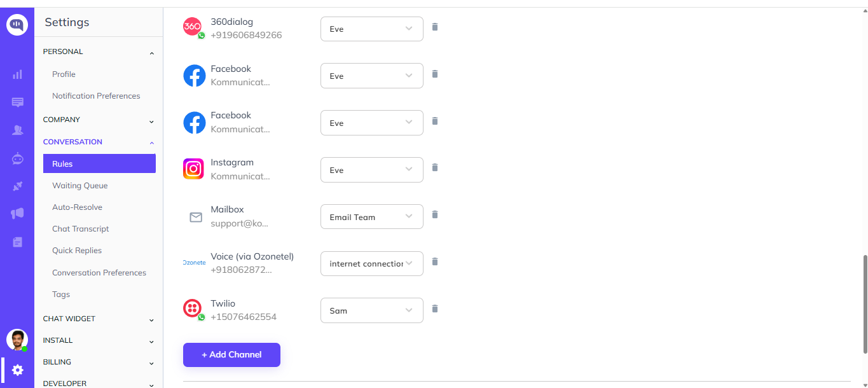Screen dimensions: 868x388
Task: Open the campaigns megaphone icon
Action: [x=17, y=214]
